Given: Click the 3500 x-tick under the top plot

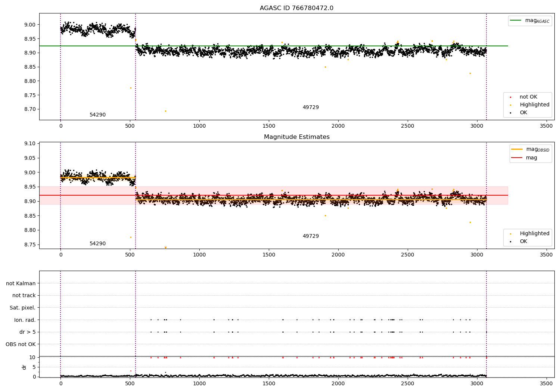Looking at the screenshot, I should tap(546, 126).
